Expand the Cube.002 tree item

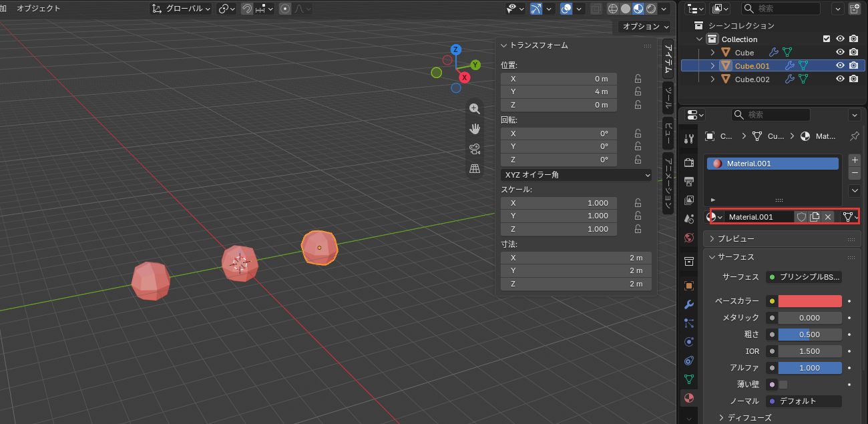click(x=712, y=79)
